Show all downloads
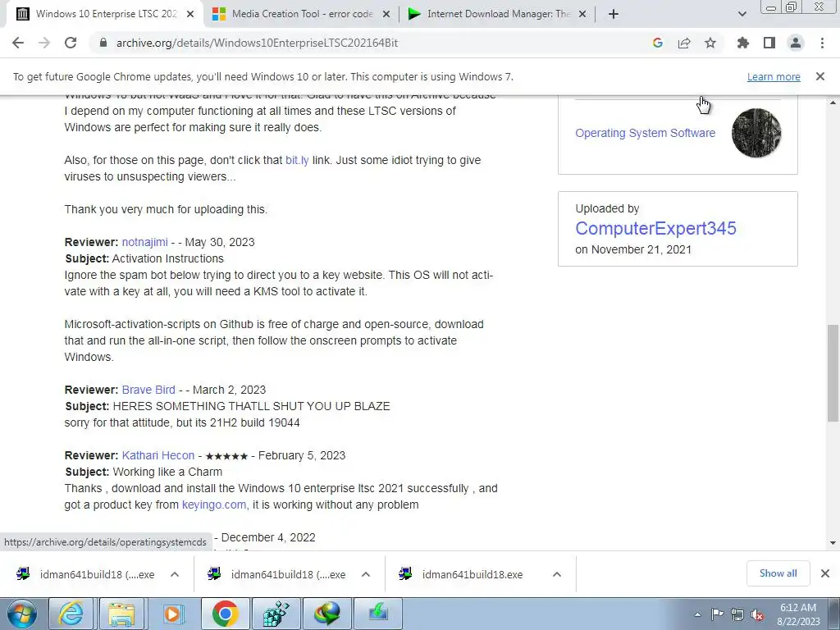The width and height of the screenshot is (840, 630). 778,573
